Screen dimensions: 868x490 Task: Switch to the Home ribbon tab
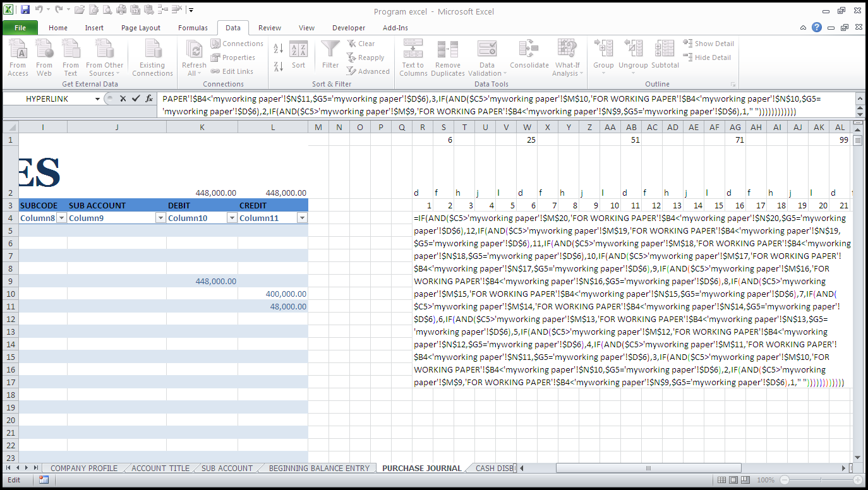click(x=58, y=28)
